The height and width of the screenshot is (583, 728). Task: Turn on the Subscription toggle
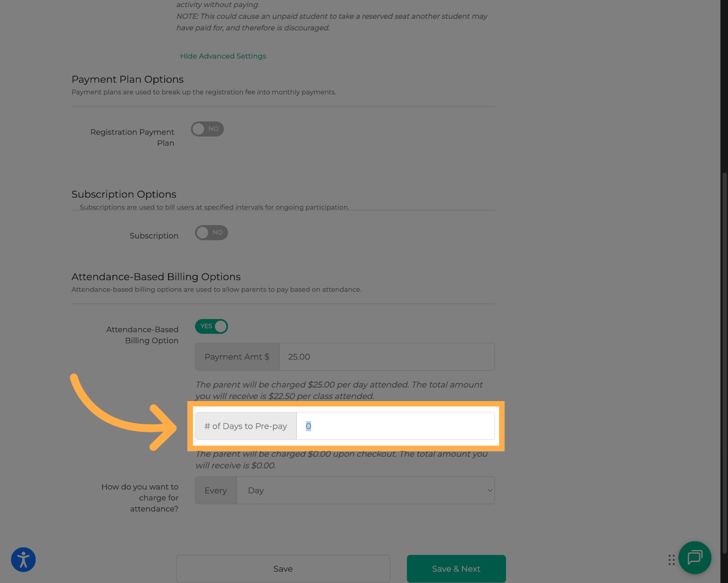211,233
